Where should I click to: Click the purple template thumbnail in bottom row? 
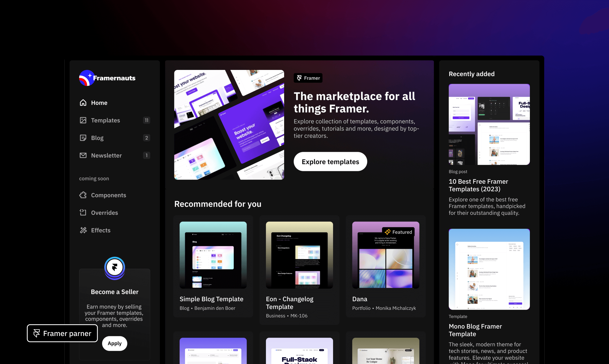tap(213, 351)
